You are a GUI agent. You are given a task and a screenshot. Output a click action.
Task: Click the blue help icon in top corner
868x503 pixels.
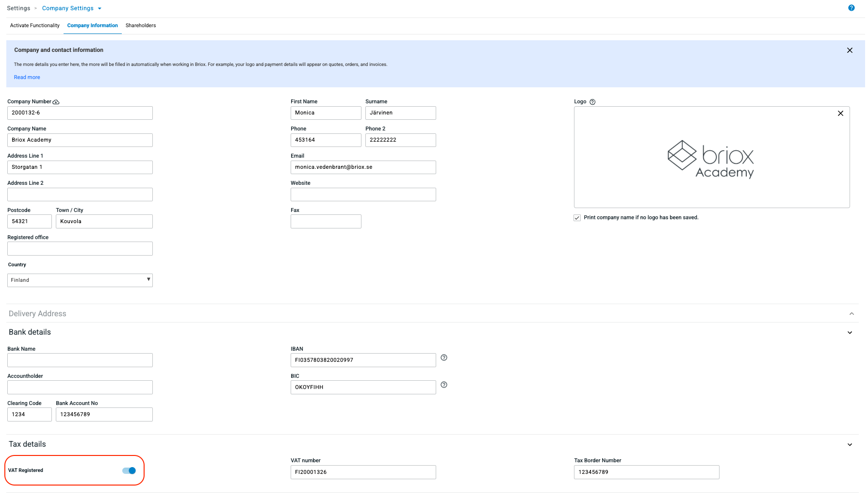pyautogui.click(x=851, y=8)
